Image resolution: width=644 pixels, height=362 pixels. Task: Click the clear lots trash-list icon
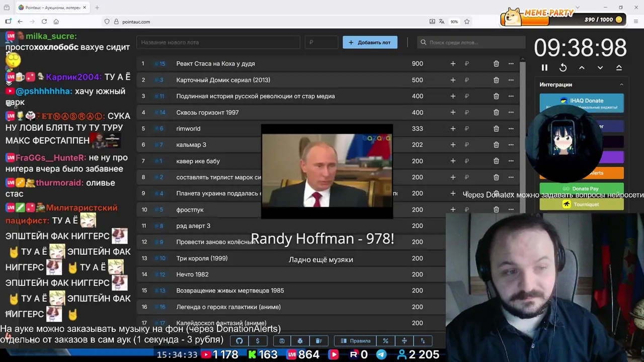point(318,341)
